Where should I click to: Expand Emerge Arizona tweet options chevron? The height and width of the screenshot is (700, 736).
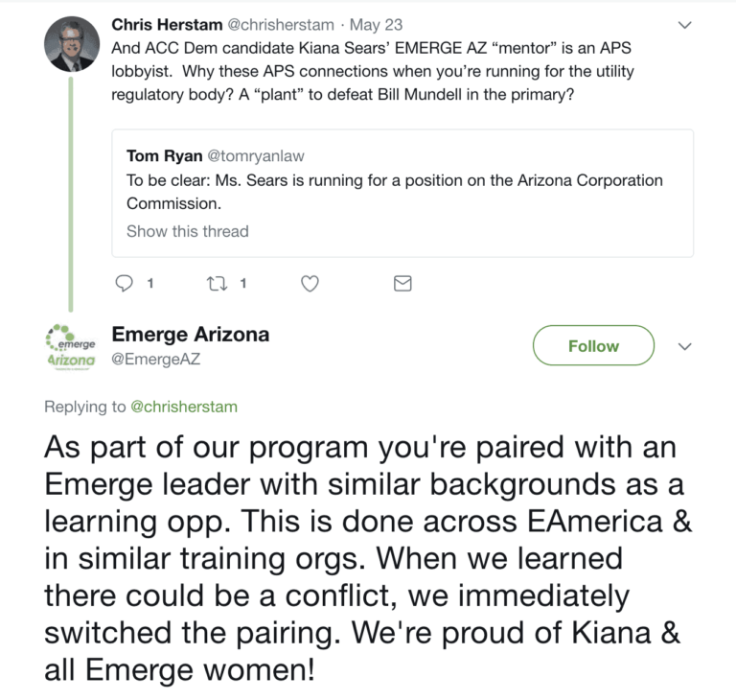[685, 347]
